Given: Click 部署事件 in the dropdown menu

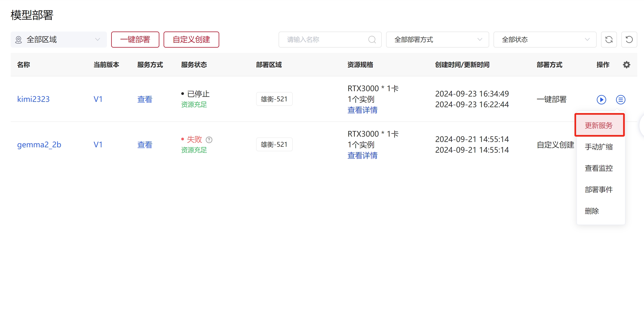Looking at the screenshot, I should 599,190.
